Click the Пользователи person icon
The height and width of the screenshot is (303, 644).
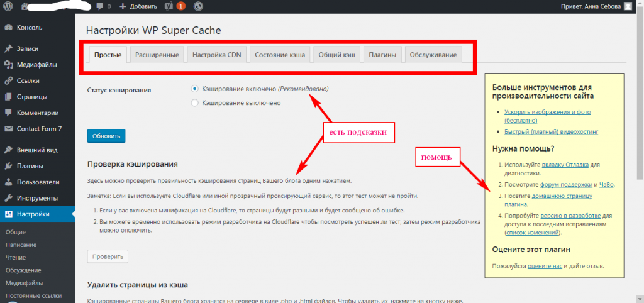click(8, 182)
